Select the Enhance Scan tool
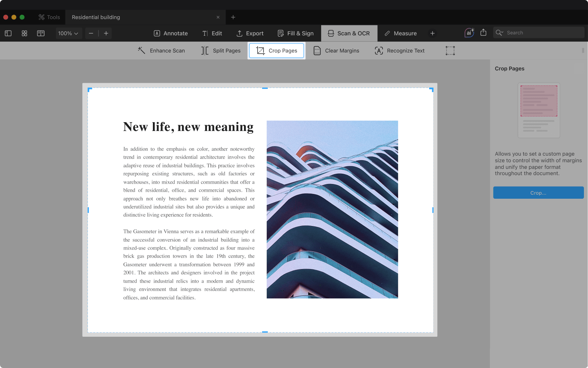588x368 pixels. coord(161,51)
